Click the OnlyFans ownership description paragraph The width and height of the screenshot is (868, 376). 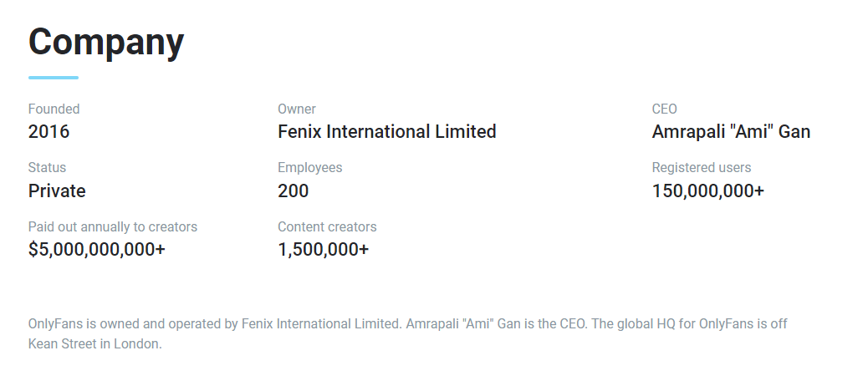(x=407, y=323)
